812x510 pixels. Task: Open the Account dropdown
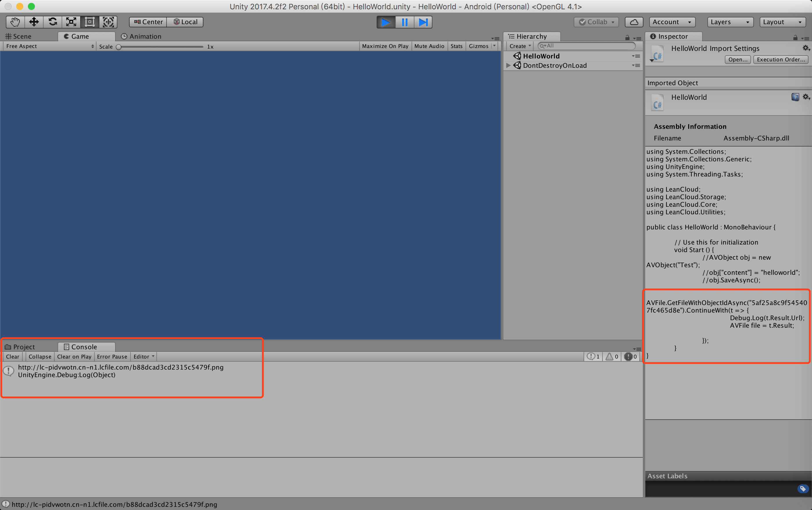(672, 22)
